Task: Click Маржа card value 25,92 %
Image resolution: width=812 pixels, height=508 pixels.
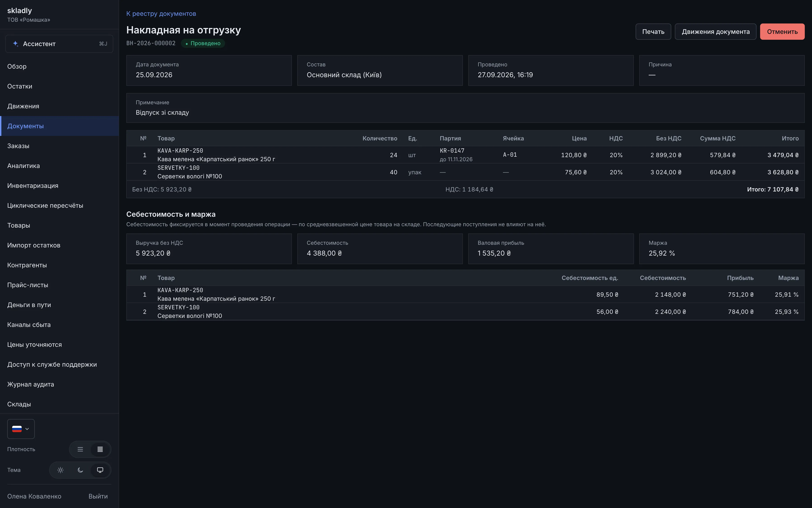Action: click(661, 253)
